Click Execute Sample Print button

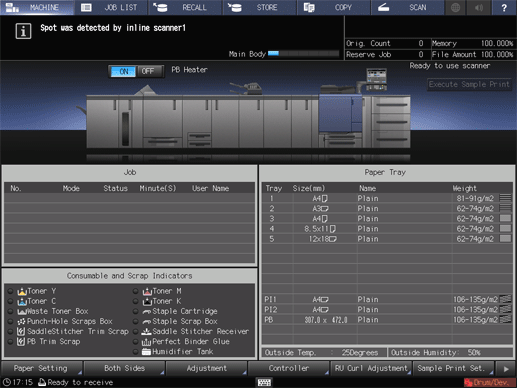click(469, 84)
